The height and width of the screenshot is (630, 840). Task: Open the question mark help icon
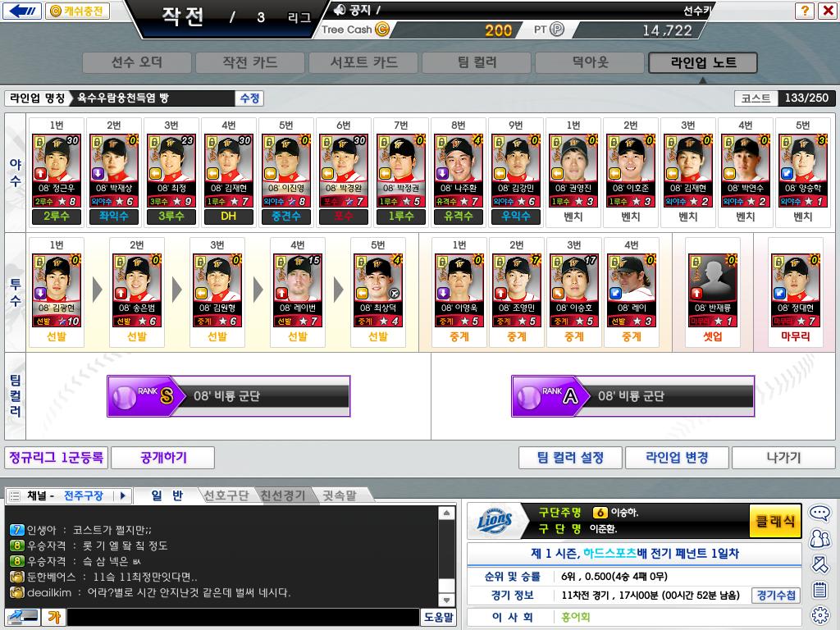tap(804, 10)
